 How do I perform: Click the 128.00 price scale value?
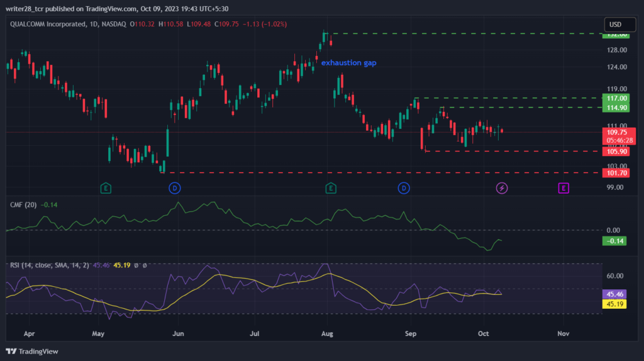pyautogui.click(x=617, y=50)
